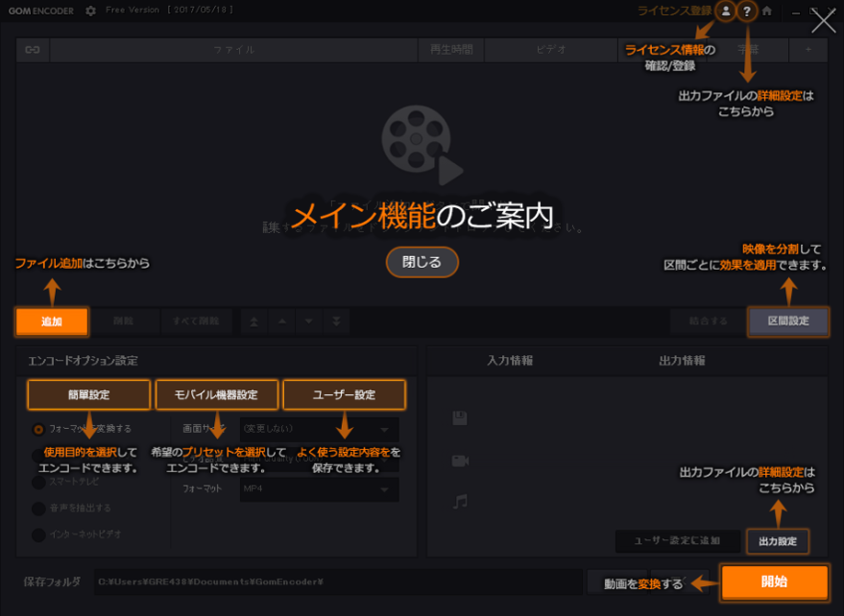Image resolution: width=844 pixels, height=616 pixels.
Task: Click the floppy disk file info icon
Action: tap(460, 418)
